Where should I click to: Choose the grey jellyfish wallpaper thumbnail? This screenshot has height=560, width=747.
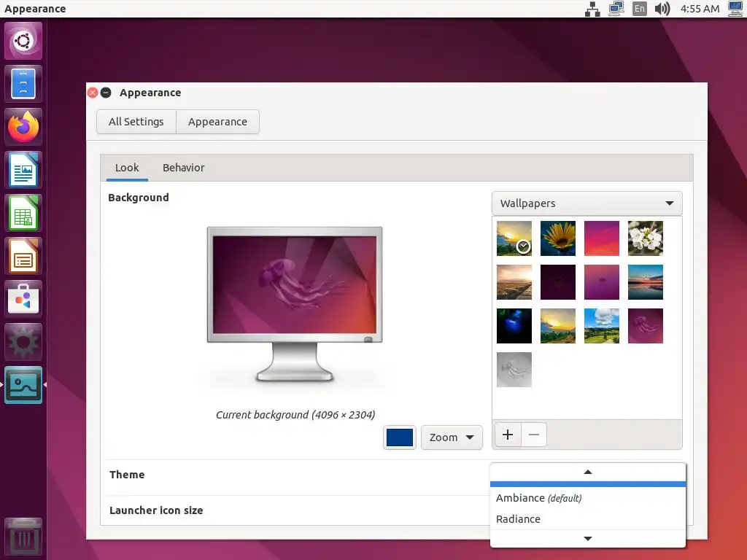coord(514,370)
